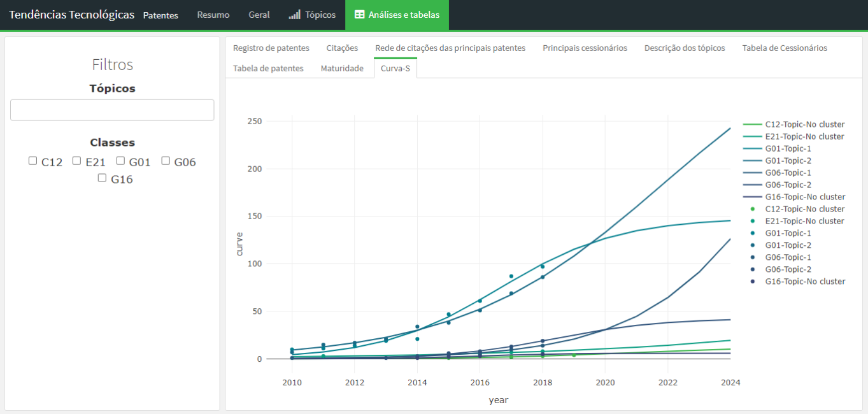Select the Tabela de patentes tab
This screenshot has height=414, width=868.
[x=268, y=68]
